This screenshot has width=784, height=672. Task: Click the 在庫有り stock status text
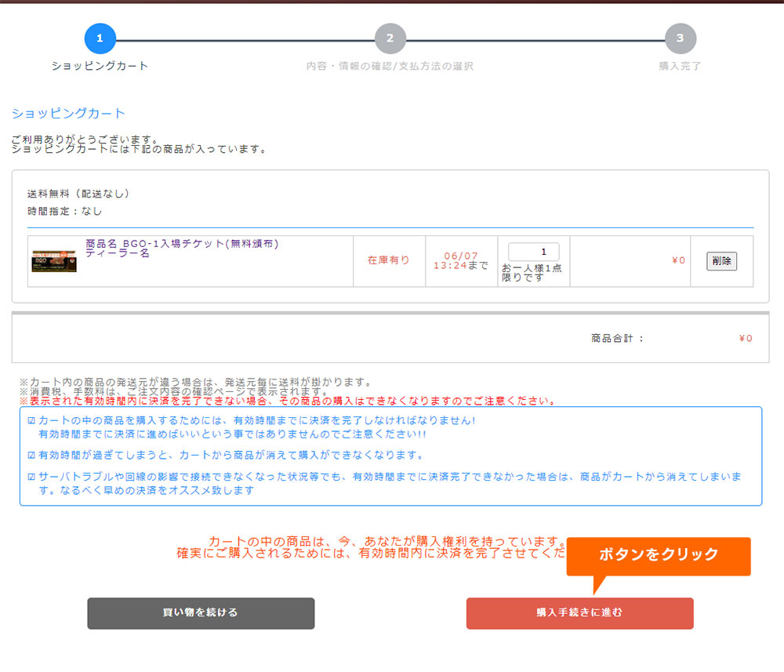pos(389,260)
